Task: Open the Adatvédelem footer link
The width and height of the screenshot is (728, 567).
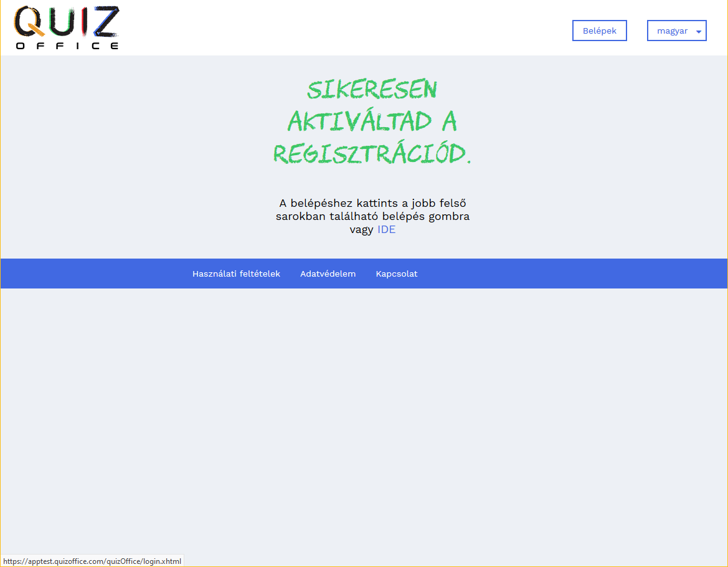Action: (328, 274)
